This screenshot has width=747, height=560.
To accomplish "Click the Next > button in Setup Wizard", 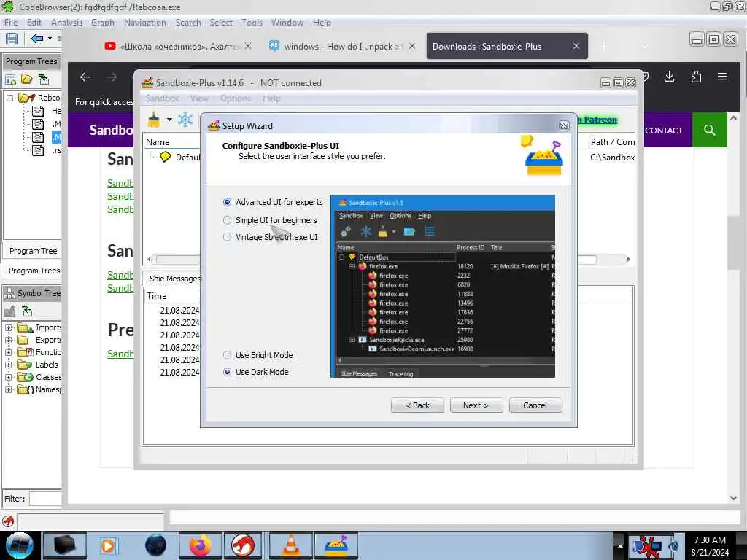I will point(476,405).
